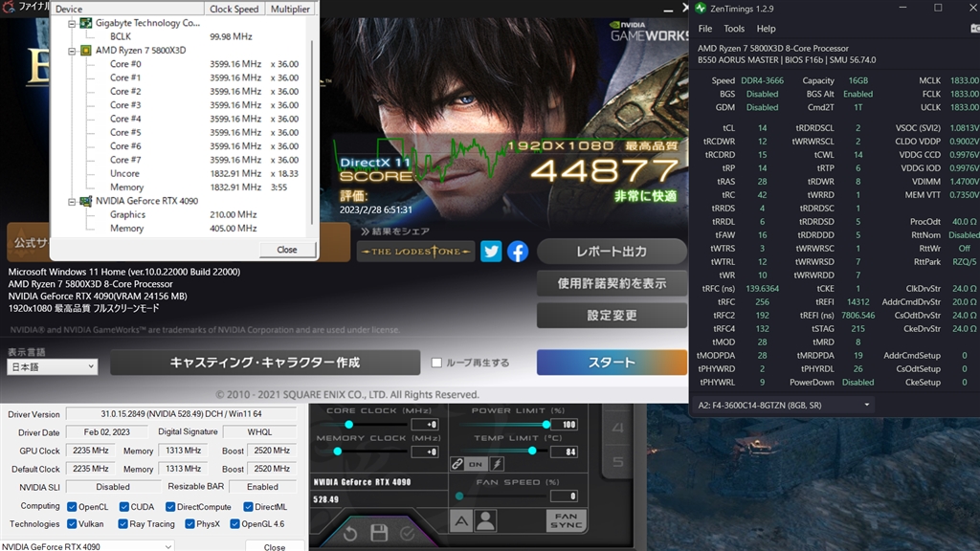This screenshot has height=551, width=980.
Task: Click the GPU-Z Close button
Action: click(275, 546)
